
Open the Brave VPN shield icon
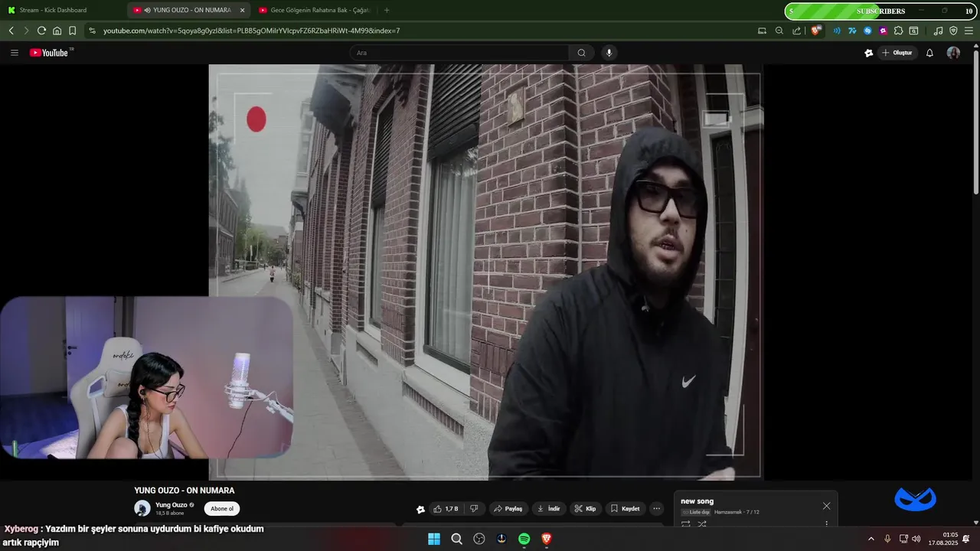tap(953, 31)
